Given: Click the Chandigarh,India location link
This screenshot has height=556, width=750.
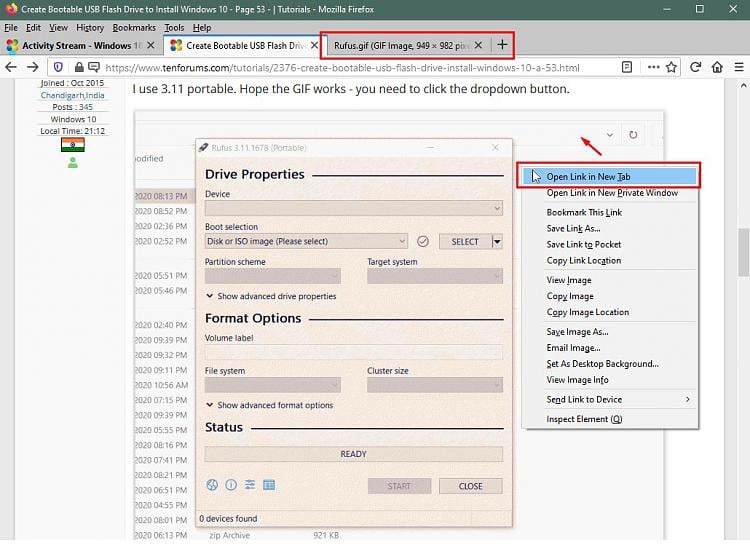Looking at the screenshot, I should click(72, 95).
